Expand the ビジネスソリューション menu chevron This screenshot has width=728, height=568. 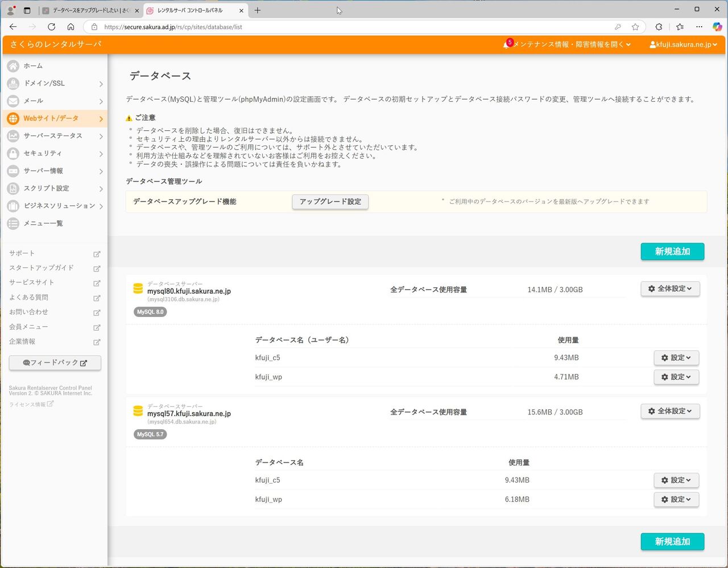[101, 206]
